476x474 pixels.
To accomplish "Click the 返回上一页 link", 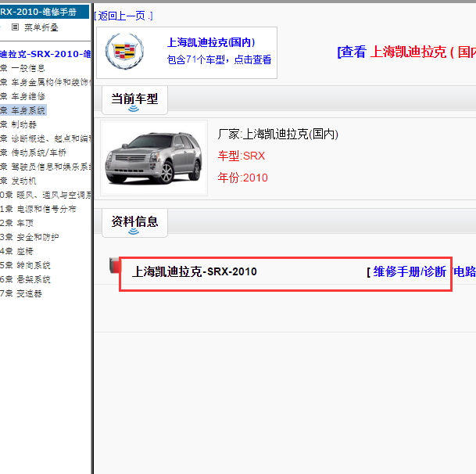I will 123,16.
